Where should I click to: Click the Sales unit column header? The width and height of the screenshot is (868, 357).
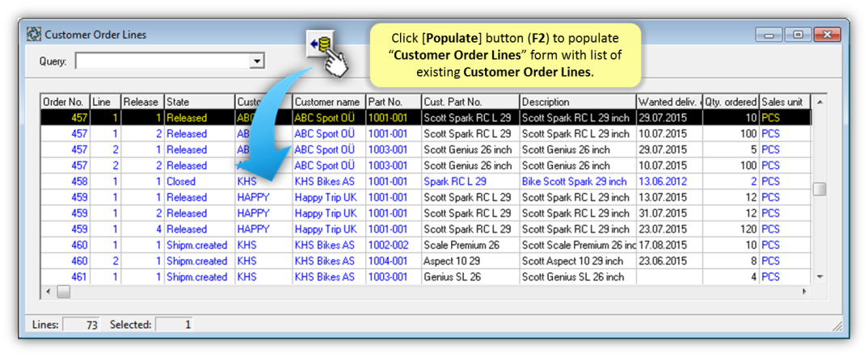click(785, 102)
